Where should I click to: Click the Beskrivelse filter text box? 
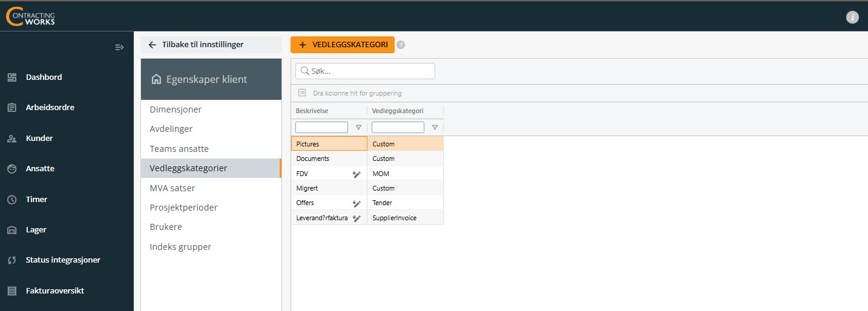(x=321, y=128)
